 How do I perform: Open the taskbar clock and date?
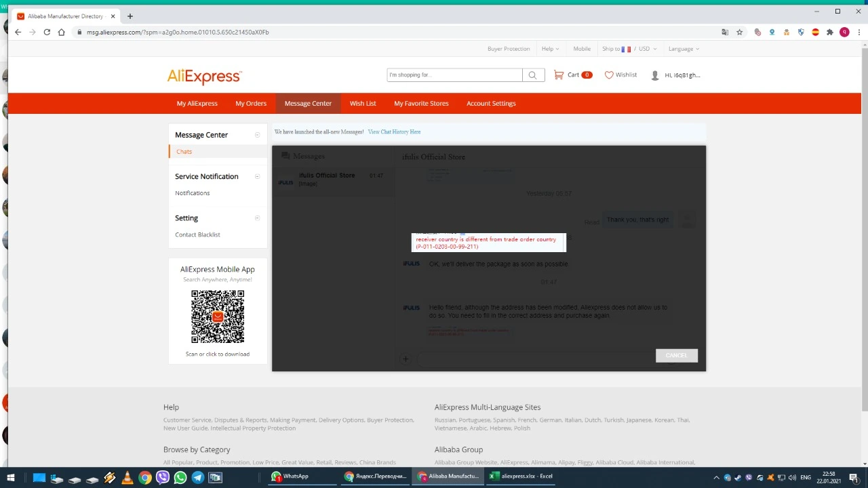(829, 478)
